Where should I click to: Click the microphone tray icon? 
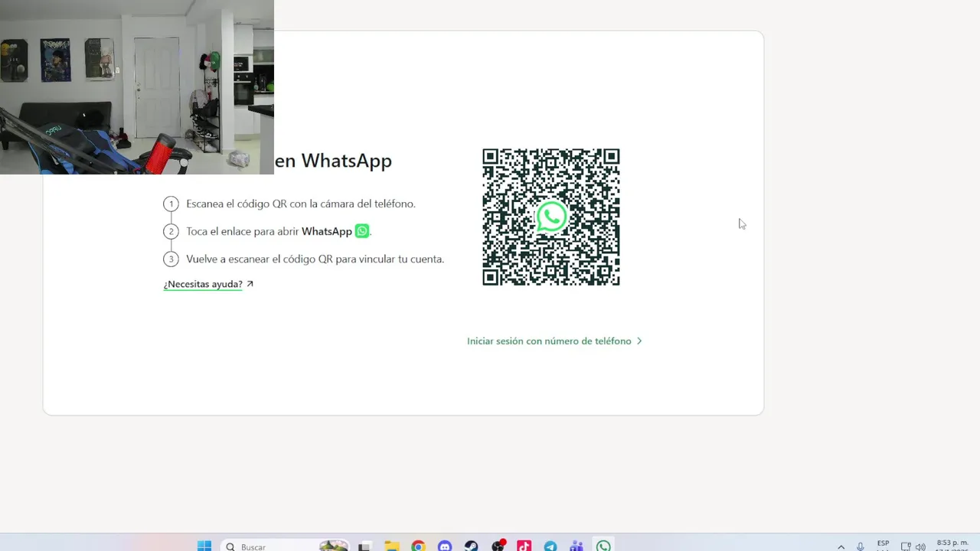861,546
